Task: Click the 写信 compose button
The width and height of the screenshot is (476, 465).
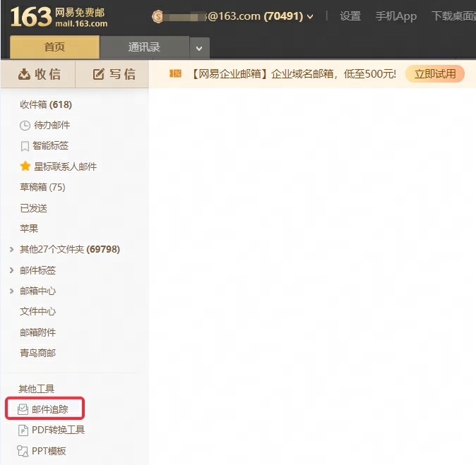Action: click(x=112, y=74)
